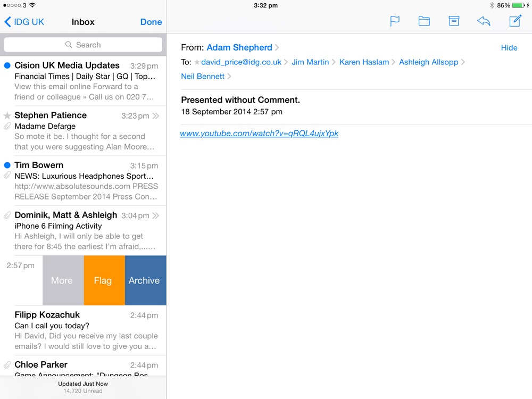Open recipient Karen Haslam
The height and width of the screenshot is (399, 532).
pos(364,62)
